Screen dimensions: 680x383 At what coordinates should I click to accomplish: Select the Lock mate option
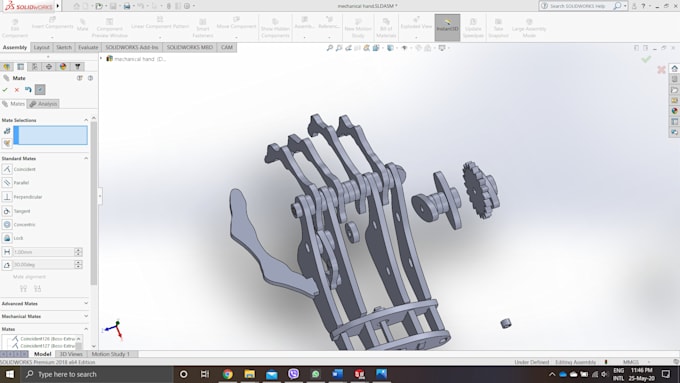(x=13, y=238)
